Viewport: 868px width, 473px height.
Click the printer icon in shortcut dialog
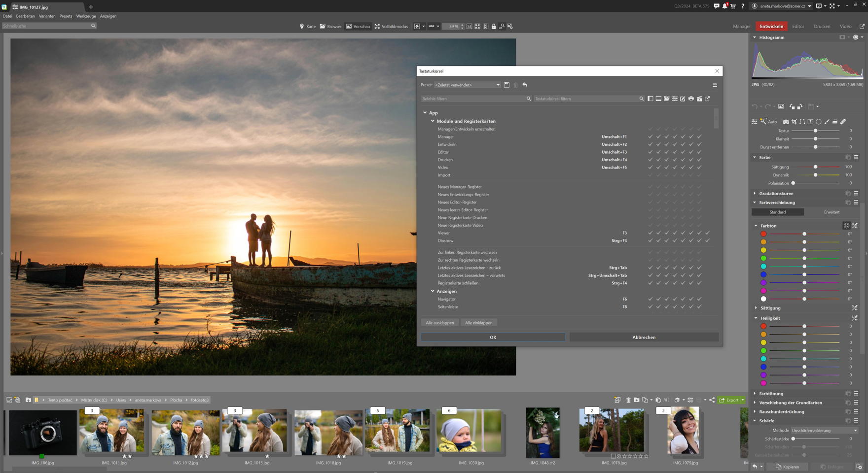coord(691,99)
